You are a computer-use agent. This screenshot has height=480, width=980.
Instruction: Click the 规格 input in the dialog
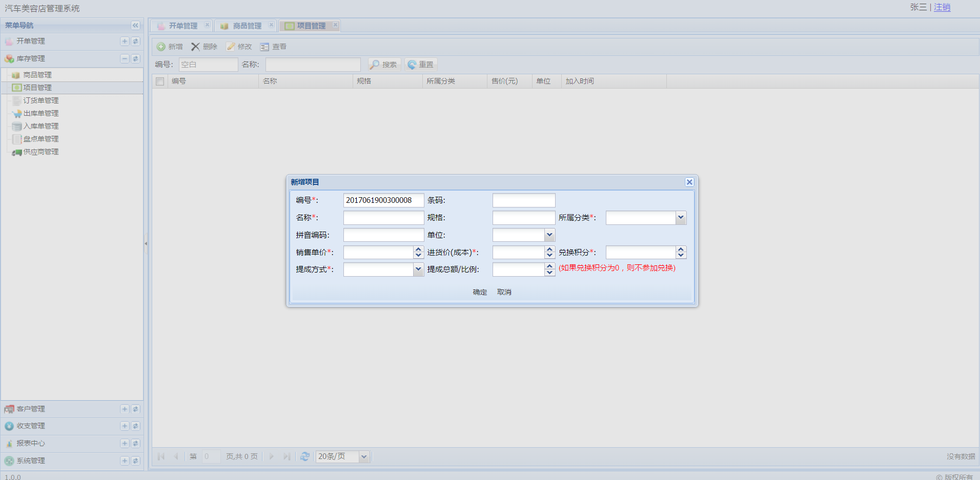tap(524, 218)
